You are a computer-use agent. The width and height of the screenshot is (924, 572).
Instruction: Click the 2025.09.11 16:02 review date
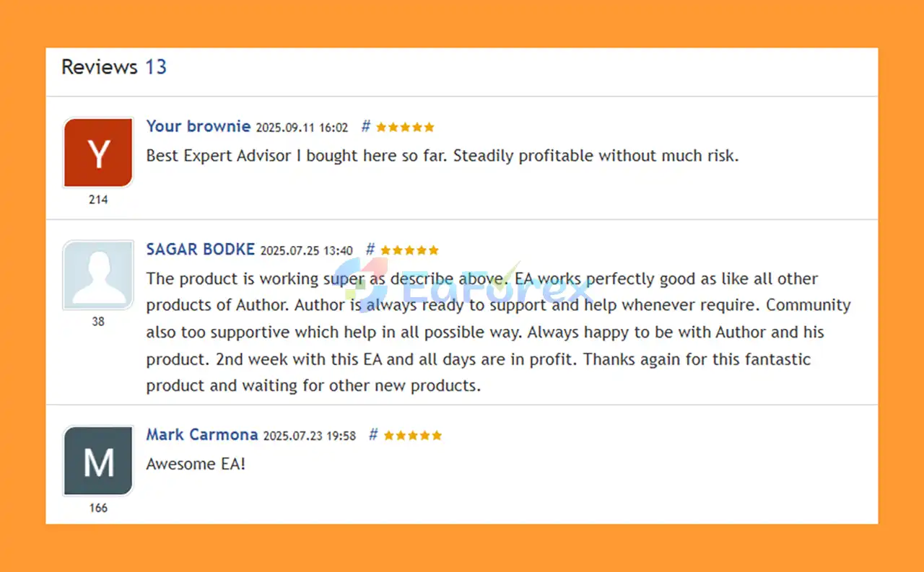(x=302, y=128)
